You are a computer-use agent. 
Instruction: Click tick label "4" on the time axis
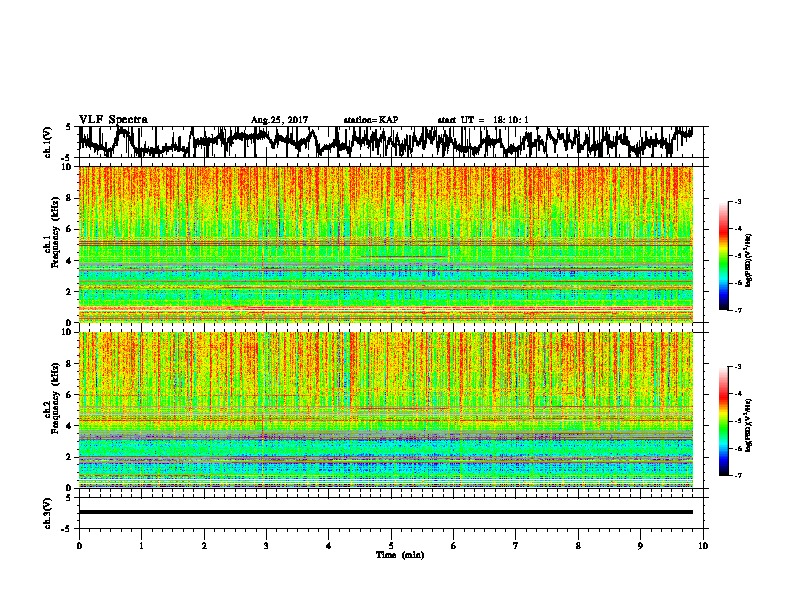tap(329, 546)
